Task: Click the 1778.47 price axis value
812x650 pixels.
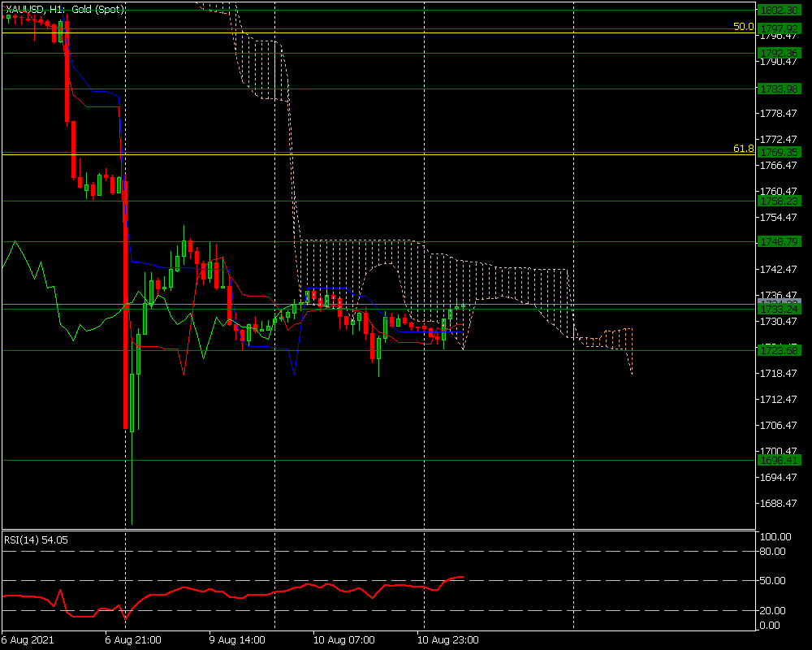Action: click(779, 114)
